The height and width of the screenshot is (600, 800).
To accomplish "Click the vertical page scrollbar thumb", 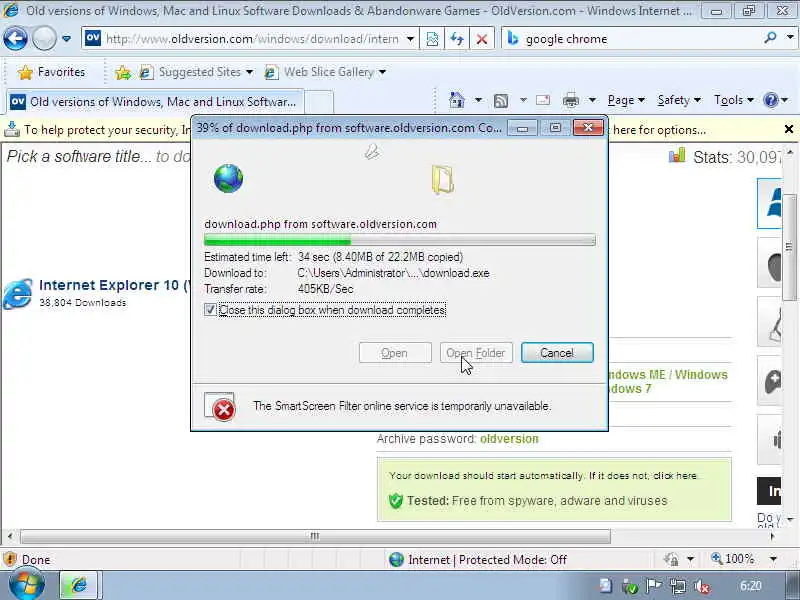I will (x=789, y=247).
